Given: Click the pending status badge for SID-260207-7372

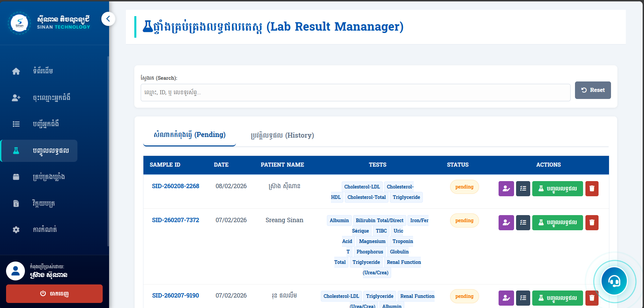Looking at the screenshot, I should pyautogui.click(x=464, y=220).
